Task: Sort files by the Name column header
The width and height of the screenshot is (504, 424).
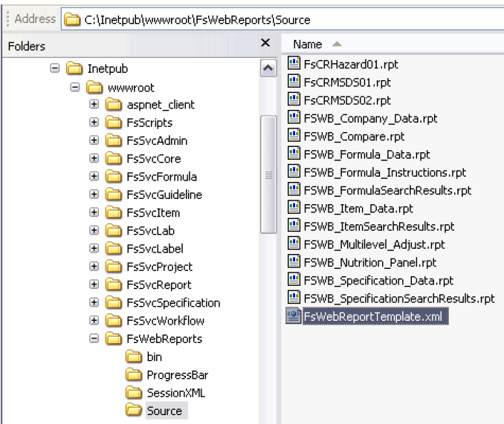Action: pos(307,45)
